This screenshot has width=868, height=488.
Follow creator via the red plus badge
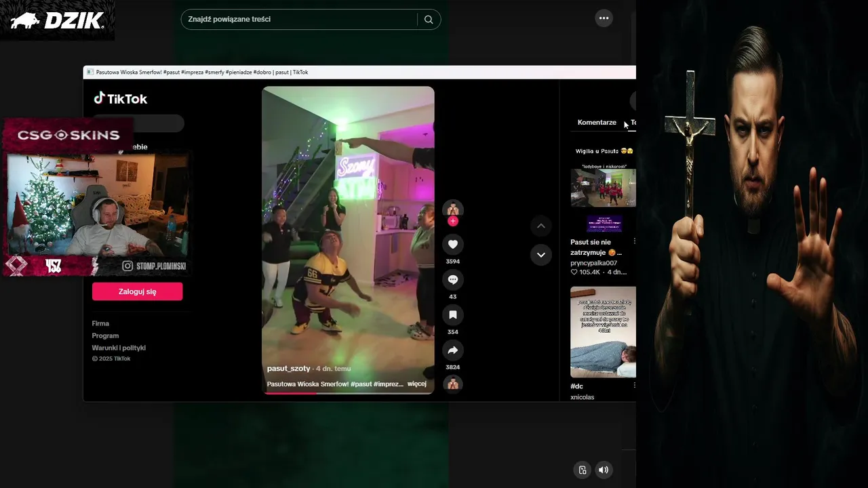pos(453,221)
